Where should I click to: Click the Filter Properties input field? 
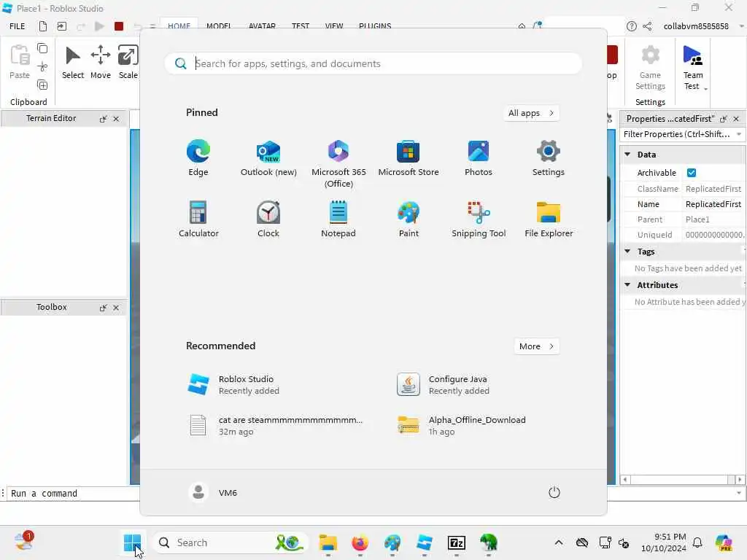(x=676, y=134)
